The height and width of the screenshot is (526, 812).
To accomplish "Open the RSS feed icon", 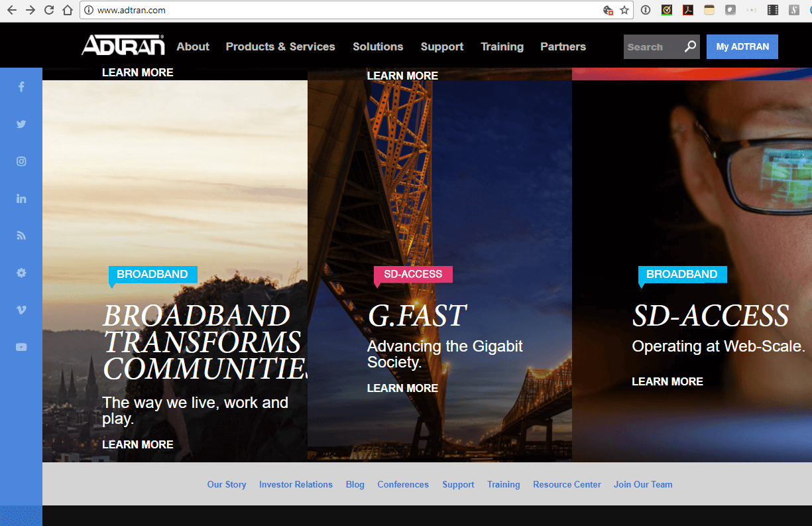I will pyautogui.click(x=21, y=235).
